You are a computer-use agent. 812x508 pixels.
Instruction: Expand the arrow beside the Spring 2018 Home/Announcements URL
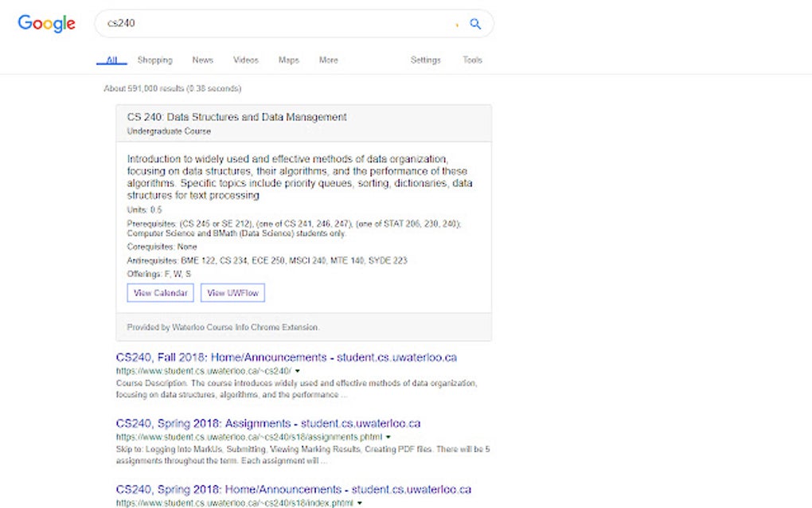pos(359,503)
